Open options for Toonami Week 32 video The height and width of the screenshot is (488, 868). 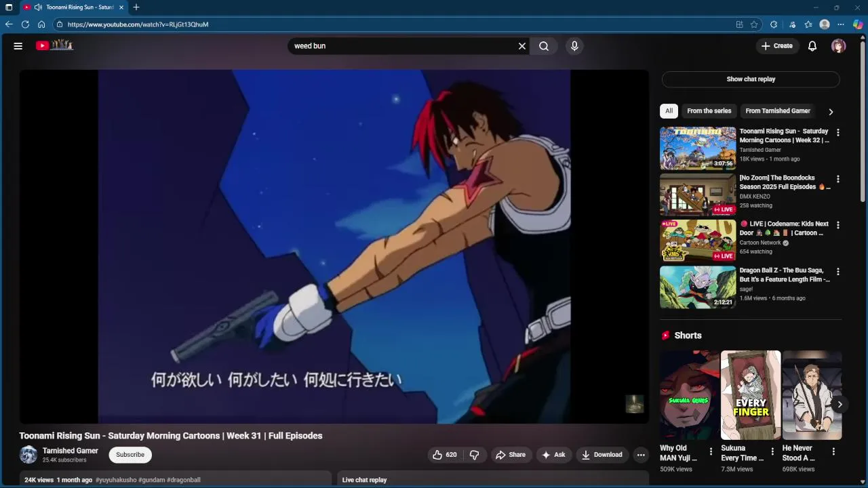click(x=838, y=133)
